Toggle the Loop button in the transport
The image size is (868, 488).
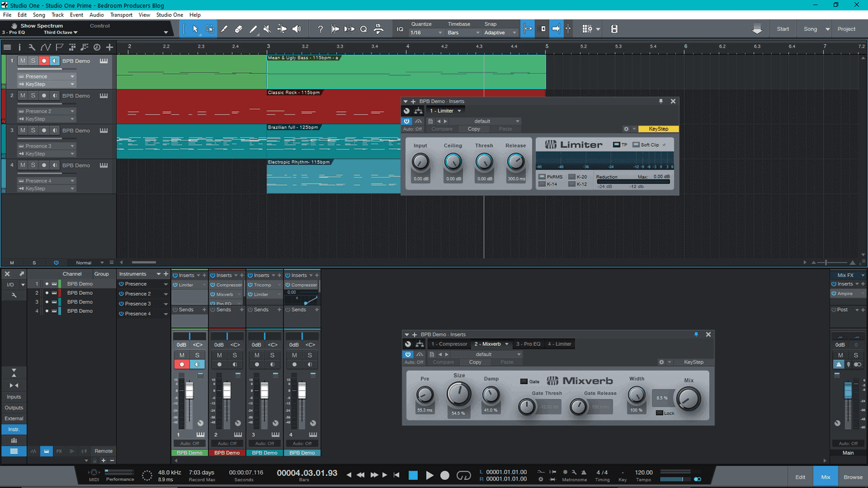coord(464,475)
